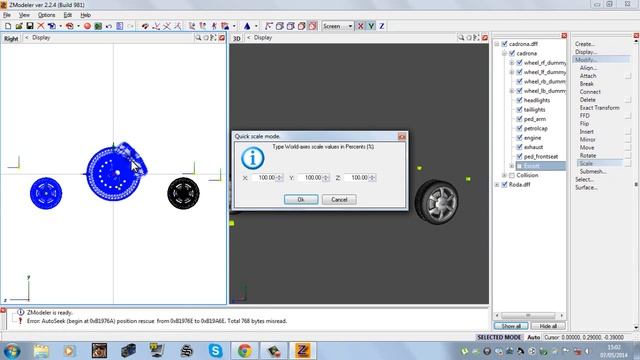Open the Edit menu
Screen dimensions: 640x360
(x=67, y=15)
